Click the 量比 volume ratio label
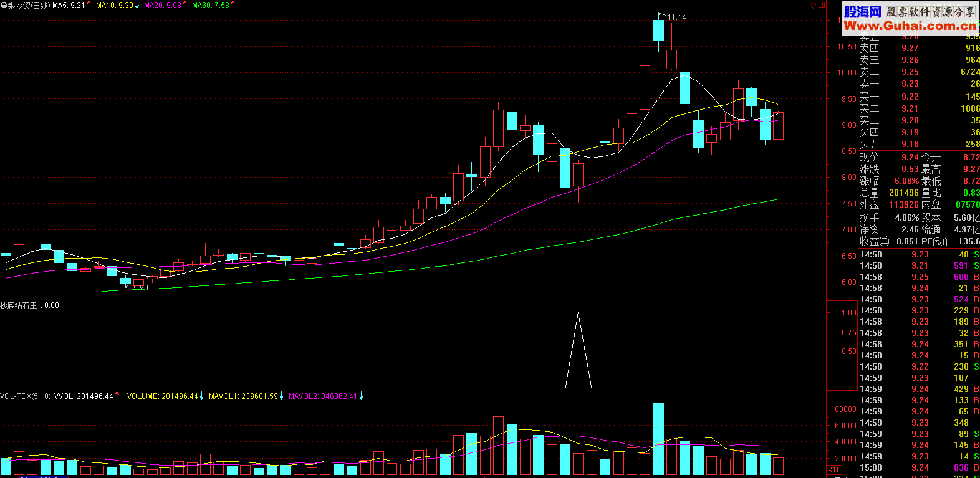Screen dimensions: 980x478 pyautogui.click(x=931, y=193)
